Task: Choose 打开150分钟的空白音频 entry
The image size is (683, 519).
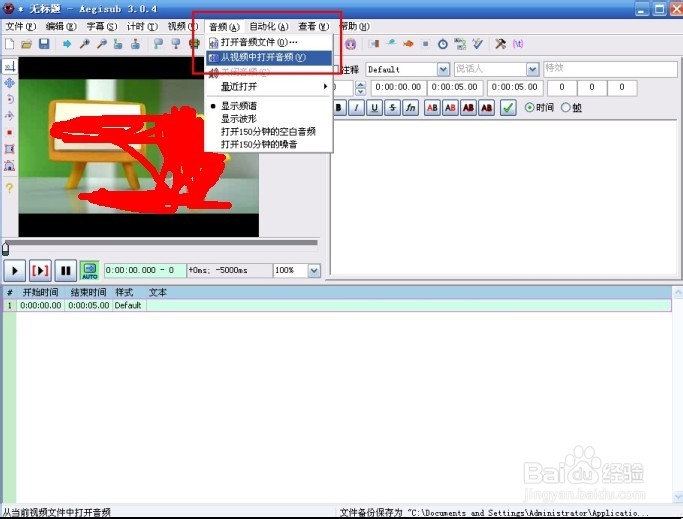Action: click(268, 132)
